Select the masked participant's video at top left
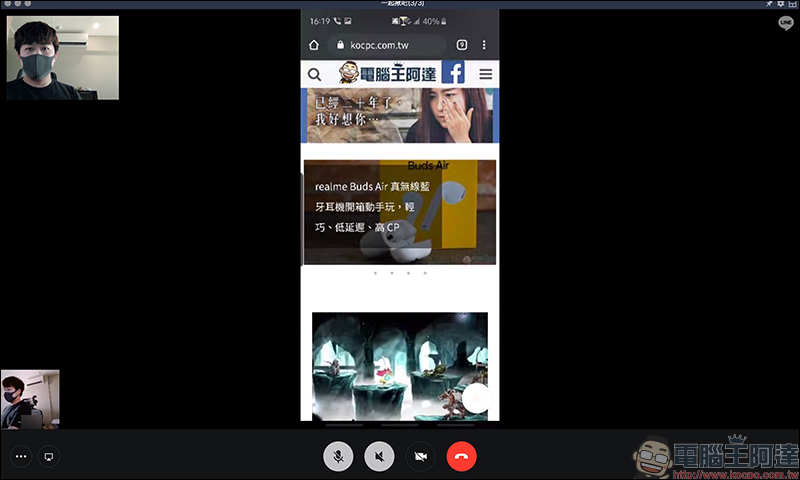Image resolution: width=800 pixels, height=480 pixels. click(x=63, y=58)
